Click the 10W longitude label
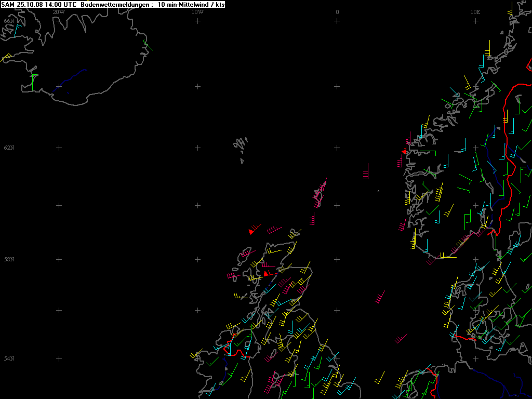532x399 pixels. [x=197, y=12]
